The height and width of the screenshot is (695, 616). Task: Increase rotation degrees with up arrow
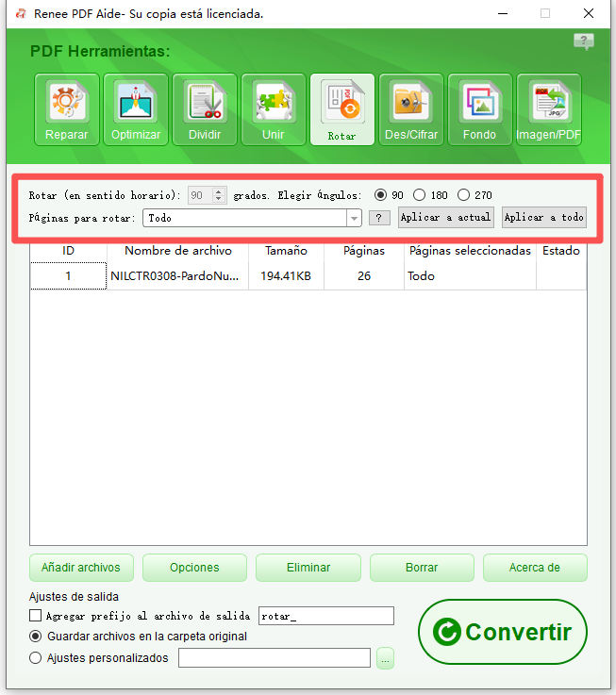(218, 191)
